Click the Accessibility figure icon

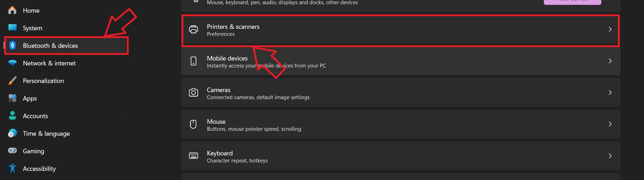pyautogui.click(x=12, y=168)
